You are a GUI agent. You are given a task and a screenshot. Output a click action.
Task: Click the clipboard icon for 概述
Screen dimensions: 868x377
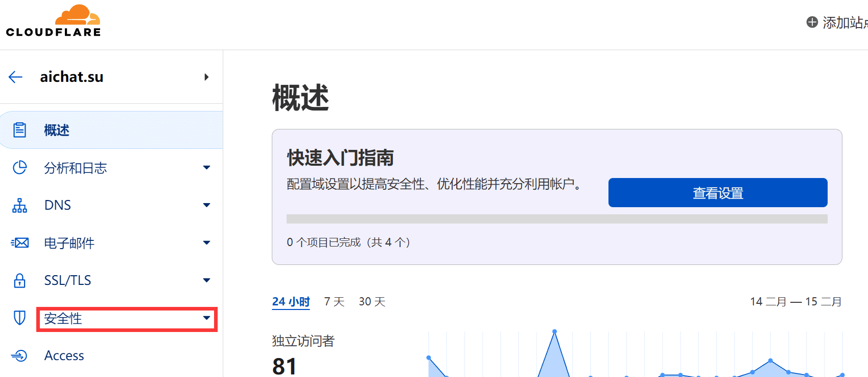click(x=19, y=130)
